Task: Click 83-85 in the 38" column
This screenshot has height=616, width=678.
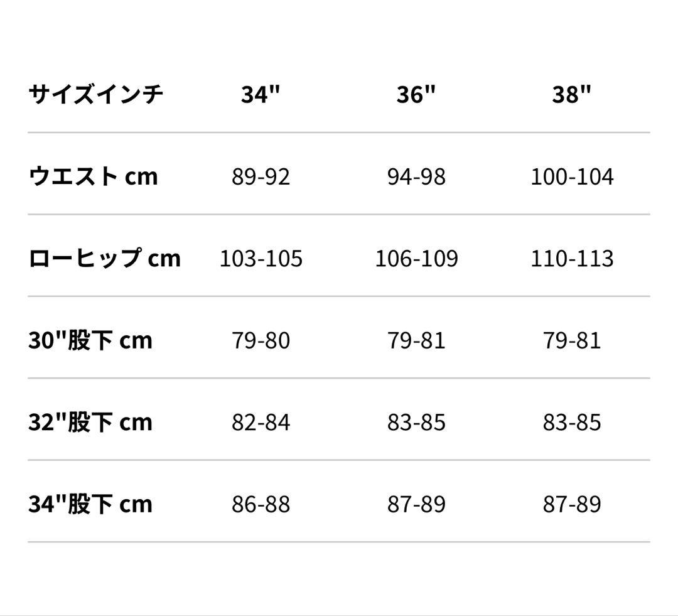Action: pos(572,422)
